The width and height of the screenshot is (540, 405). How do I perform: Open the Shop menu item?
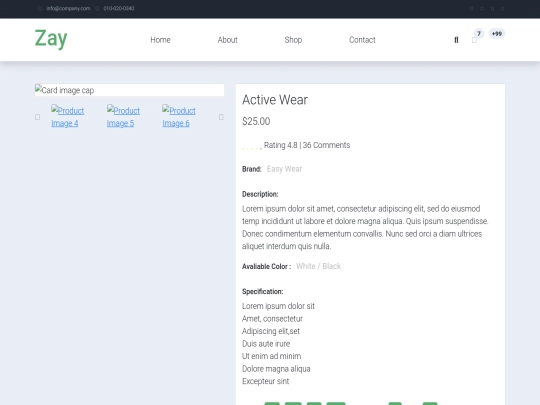point(293,40)
